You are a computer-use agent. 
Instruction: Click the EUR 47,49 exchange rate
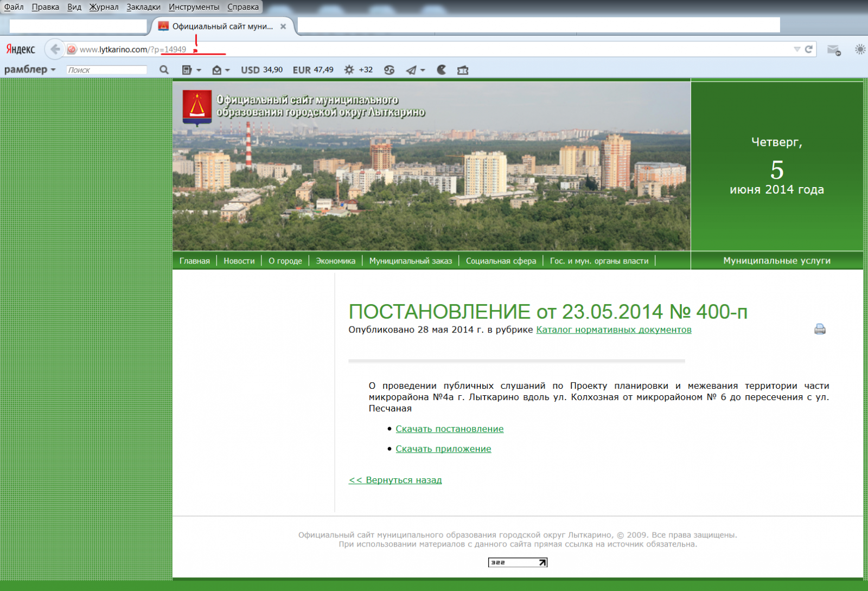[x=313, y=70]
